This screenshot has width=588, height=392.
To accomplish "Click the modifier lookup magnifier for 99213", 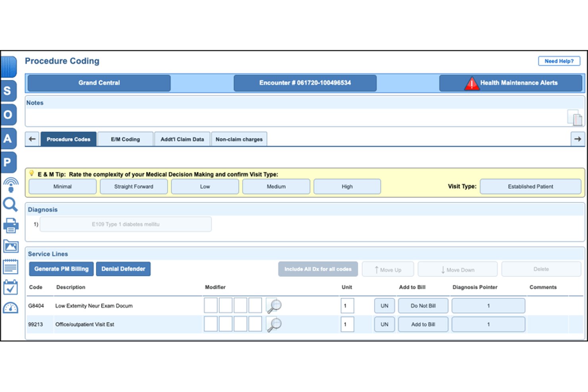I will click(x=274, y=324).
